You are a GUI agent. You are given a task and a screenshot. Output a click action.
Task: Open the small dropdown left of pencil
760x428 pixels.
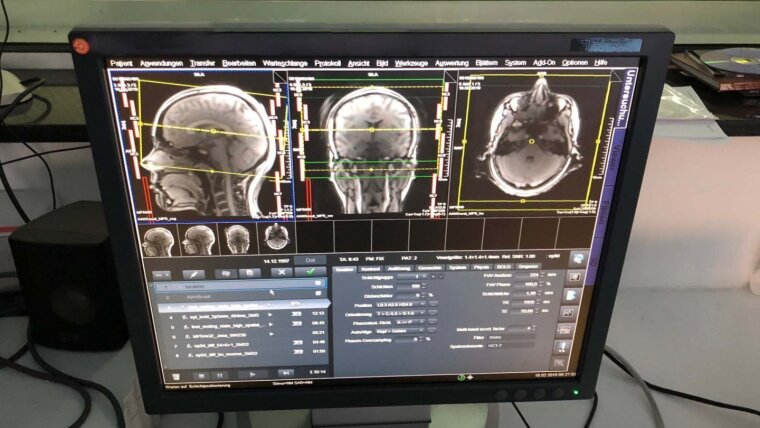161,275
